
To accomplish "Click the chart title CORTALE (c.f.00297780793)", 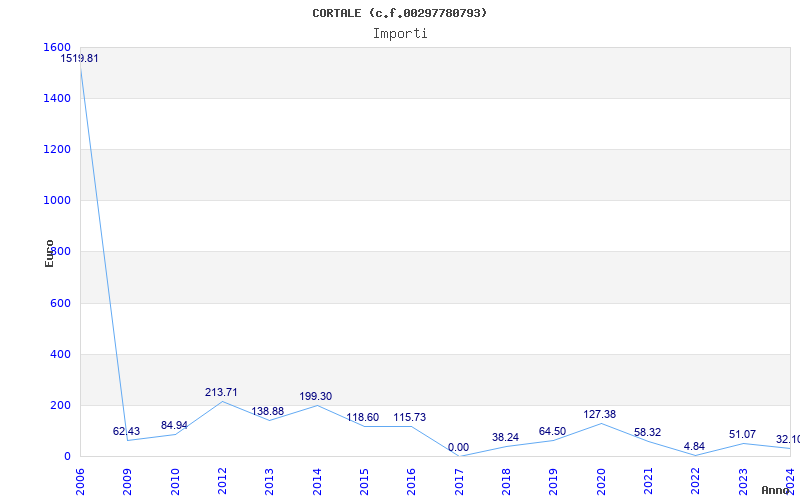I will (399, 13).
